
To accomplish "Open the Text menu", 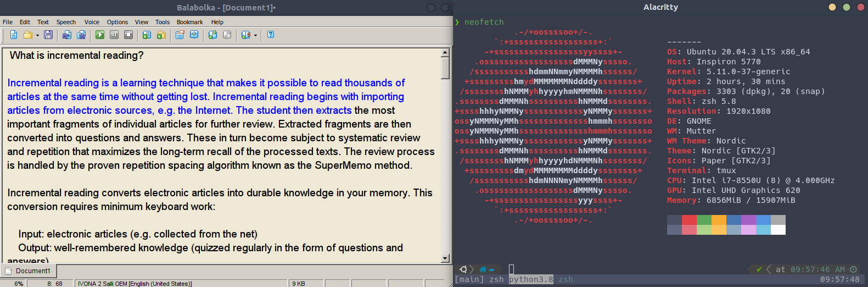I will (43, 22).
